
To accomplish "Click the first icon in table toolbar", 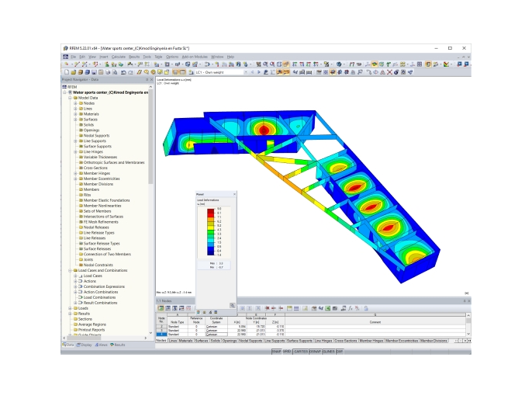I will coord(161,308).
